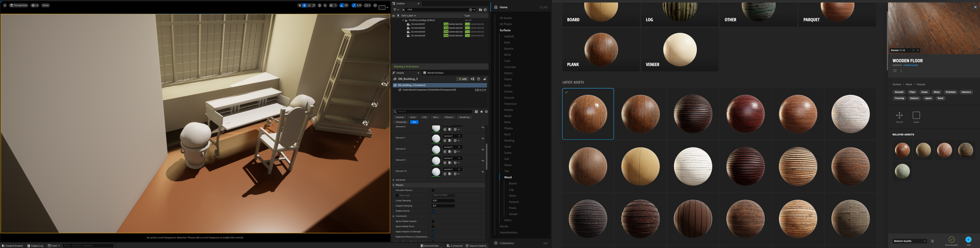Open the scale snap value 0.25 menu

pos(359,5)
